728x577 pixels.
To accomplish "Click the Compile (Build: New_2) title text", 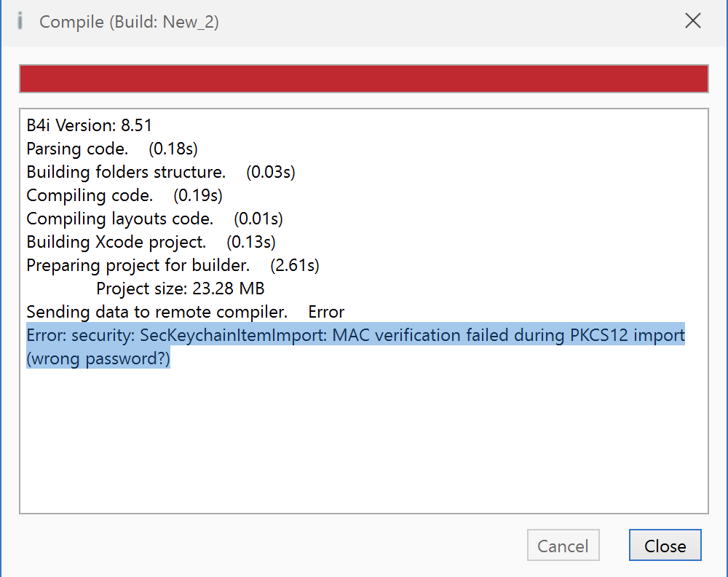I will [129, 22].
